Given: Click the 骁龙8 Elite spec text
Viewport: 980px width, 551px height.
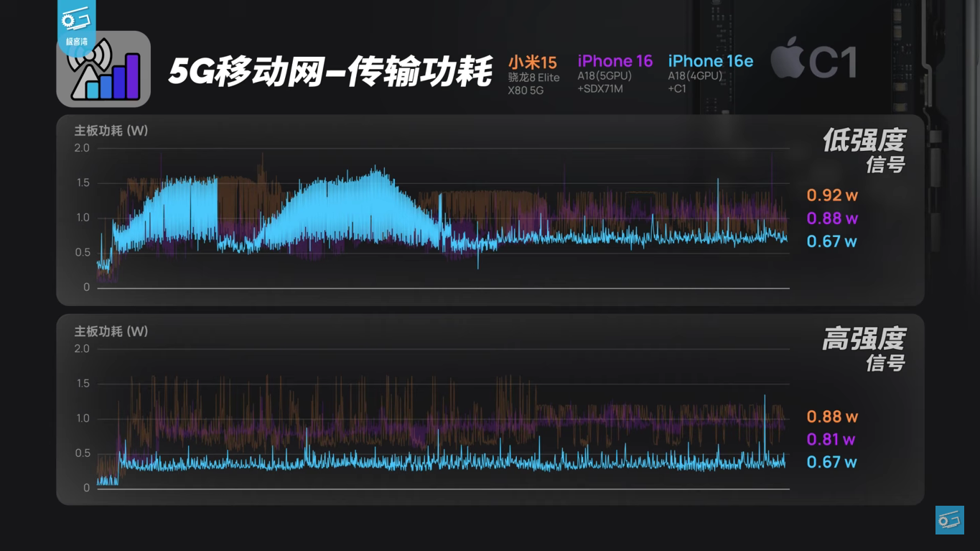Looking at the screenshot, I should click(x=534, y=78).
